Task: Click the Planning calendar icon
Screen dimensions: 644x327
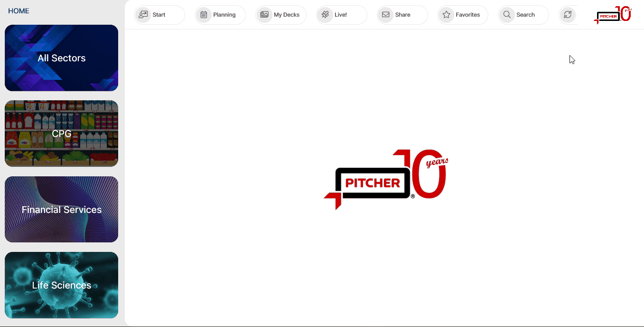Action: coord(204,15)
